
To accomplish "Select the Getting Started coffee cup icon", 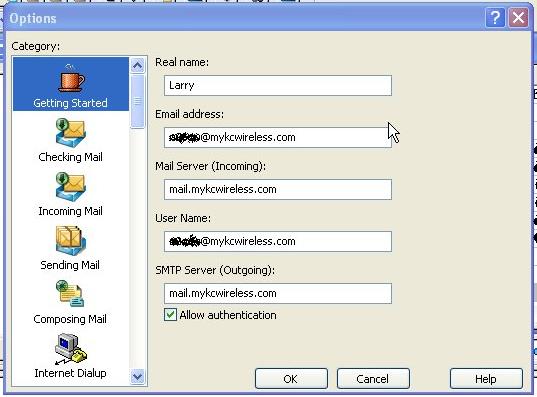I will coord(71,78).
